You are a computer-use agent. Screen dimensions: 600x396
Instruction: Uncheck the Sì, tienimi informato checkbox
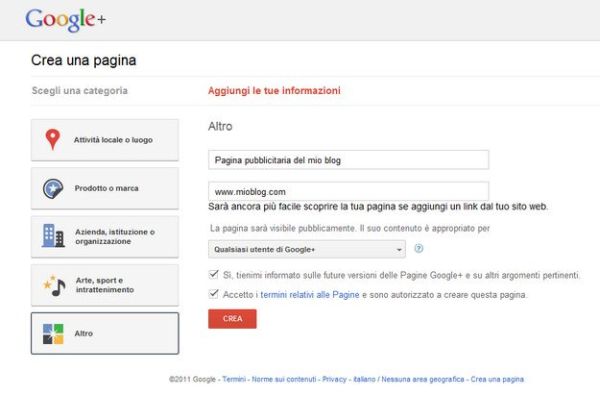pos(214,274)
